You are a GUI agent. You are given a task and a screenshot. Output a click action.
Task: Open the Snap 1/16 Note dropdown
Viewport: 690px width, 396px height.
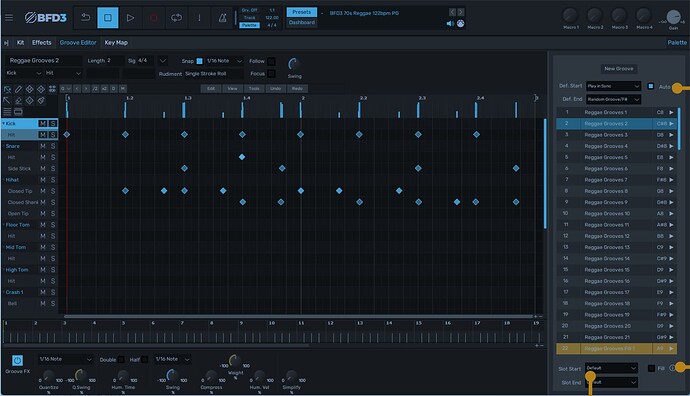pos(224,61)
